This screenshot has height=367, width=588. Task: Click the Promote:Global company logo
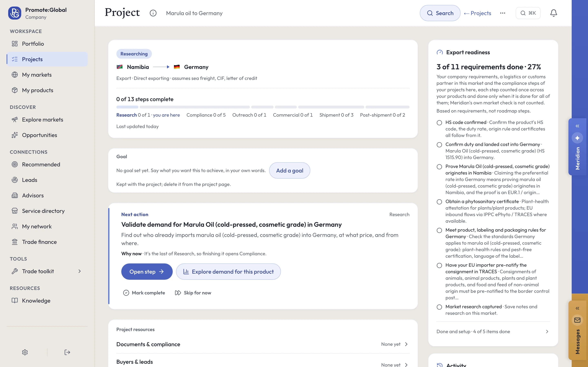pyautogui.click(x=14, y=13)
